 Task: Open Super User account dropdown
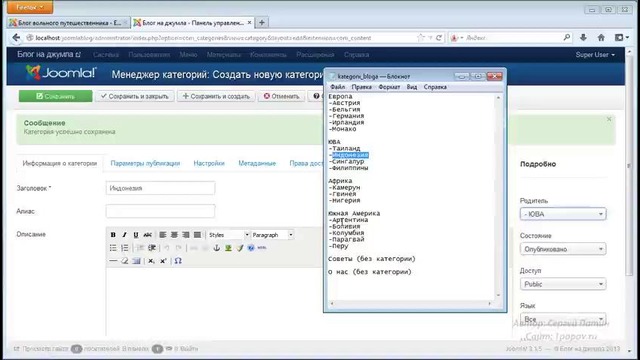(x=595, y=55)
